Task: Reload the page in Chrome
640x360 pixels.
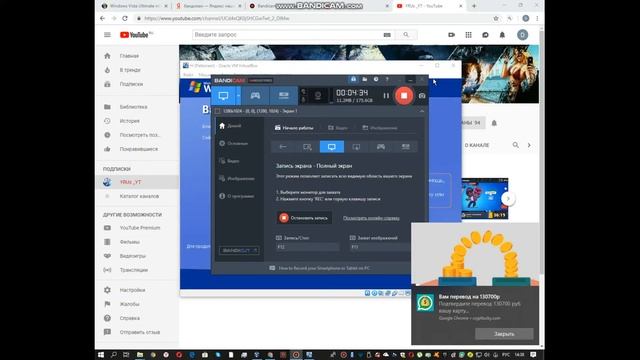Action: click(x=125, y=18)
